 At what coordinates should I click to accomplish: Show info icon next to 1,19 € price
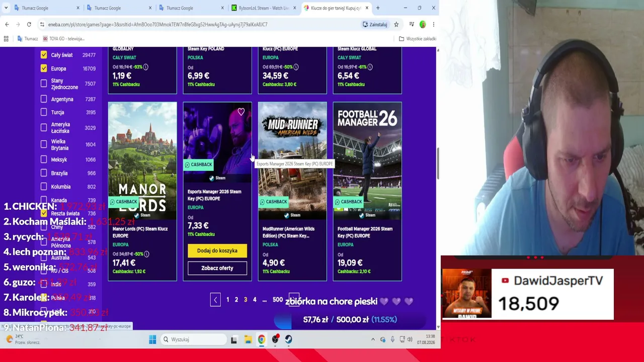pos(145,67)
